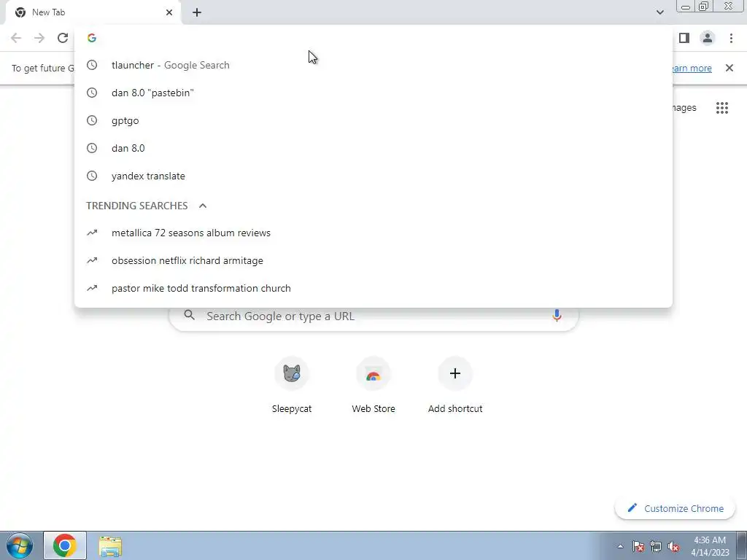Viewport: 747px width, 560px height.
Task: Open the Action Center flag icon
Action: tap(638, 546)
